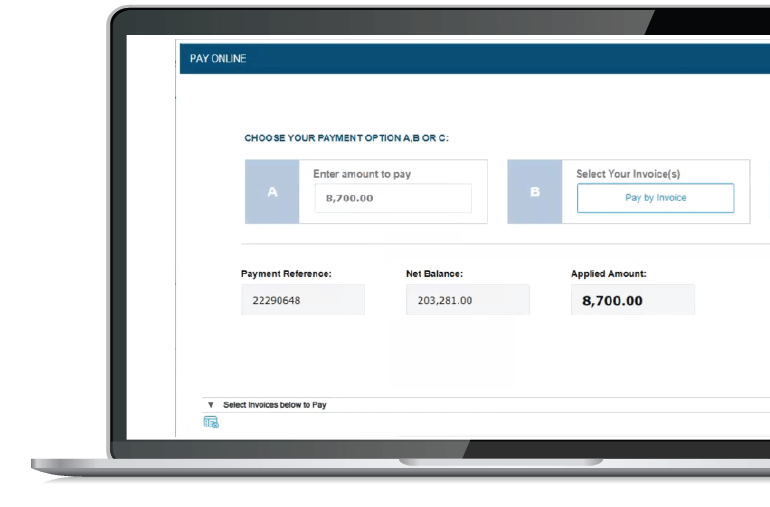Click the blank area below the Payment Reference field
This screenshot has height=507, width=770.
point(303,350)
